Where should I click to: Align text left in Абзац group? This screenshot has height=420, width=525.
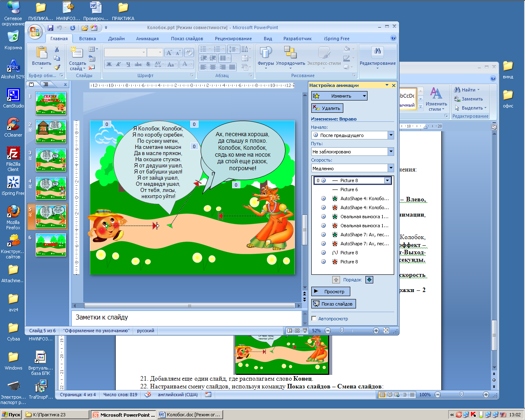pos(203,67)
